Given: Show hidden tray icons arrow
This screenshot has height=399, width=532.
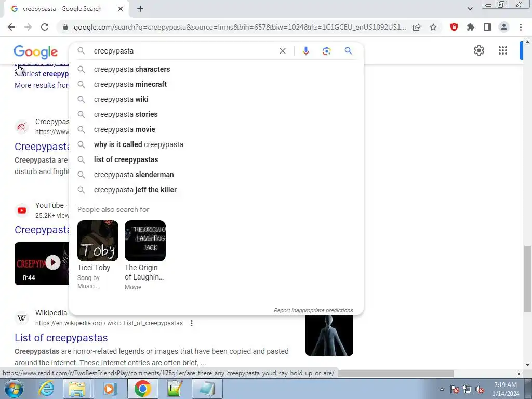Looking at the screenshot, I should [x=442, y=390].
